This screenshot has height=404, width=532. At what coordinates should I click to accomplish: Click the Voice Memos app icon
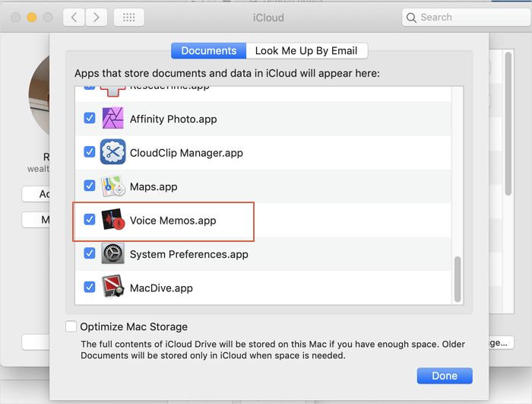(112, 220)
